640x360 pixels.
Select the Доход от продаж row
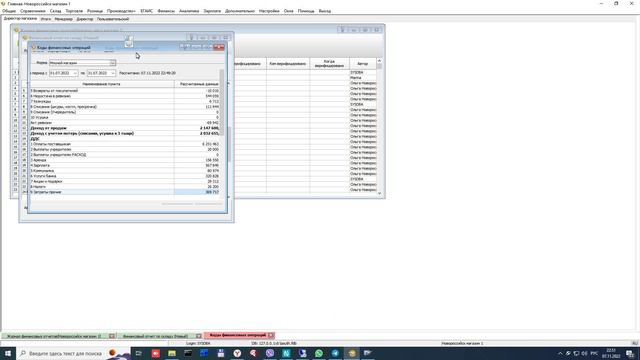(124, 128)
